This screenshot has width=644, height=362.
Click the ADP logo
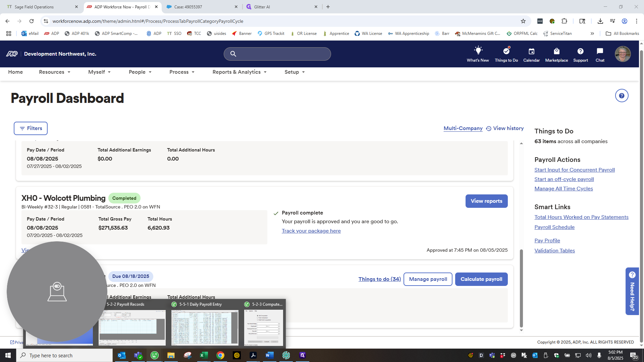tap(12, 54)
